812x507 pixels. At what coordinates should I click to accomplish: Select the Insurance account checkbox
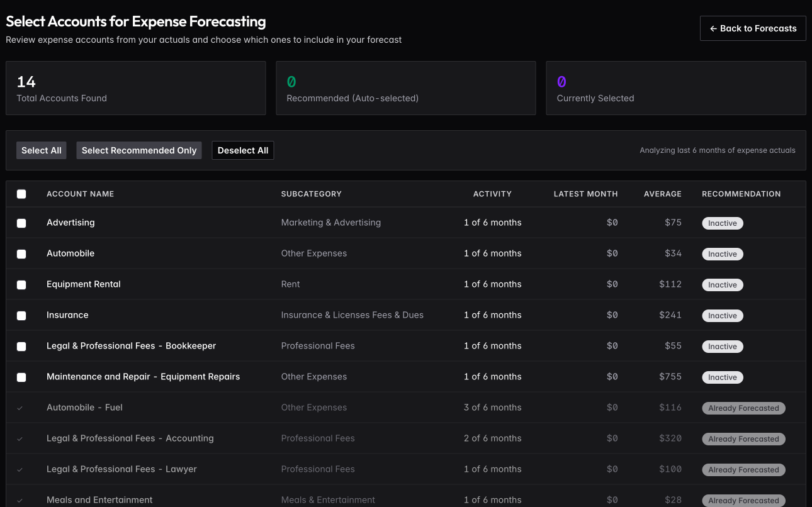(x=21, y=316)
